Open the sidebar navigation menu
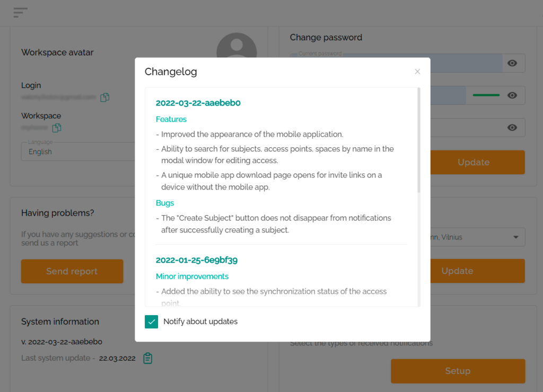Viewport: 543px width, 392px height. 20,12
